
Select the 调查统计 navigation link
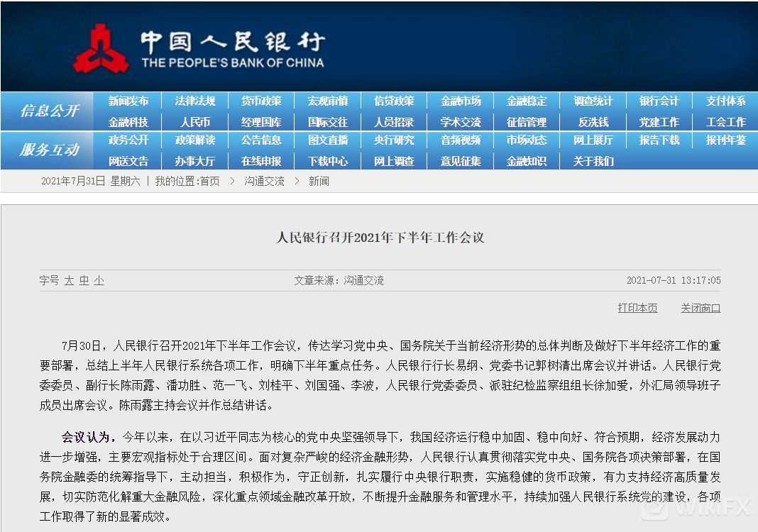coord(593,101)
